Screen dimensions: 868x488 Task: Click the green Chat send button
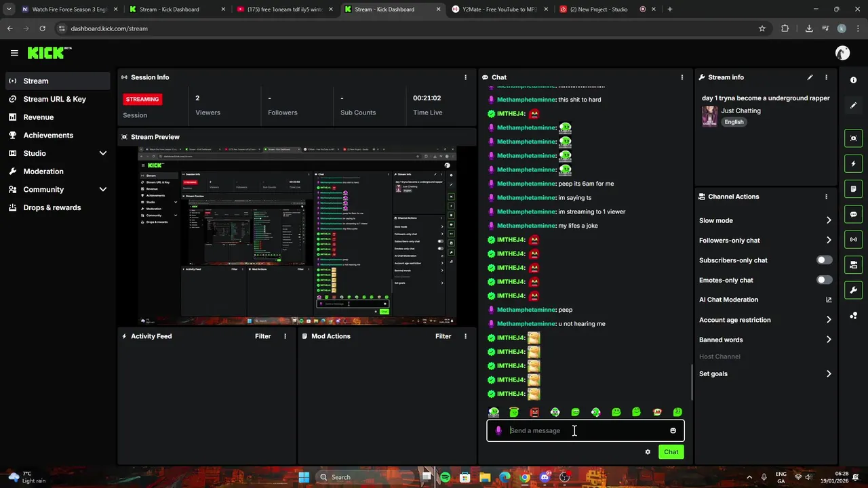click(671, 452)
